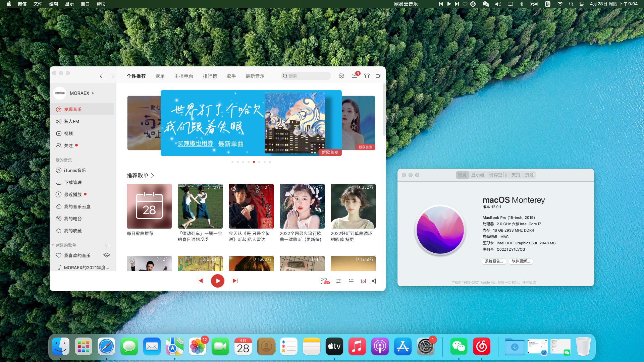Switch to 储存空间 tab in About This Mac
This screenshot has height=362, width=644.
tap(498, 175)
